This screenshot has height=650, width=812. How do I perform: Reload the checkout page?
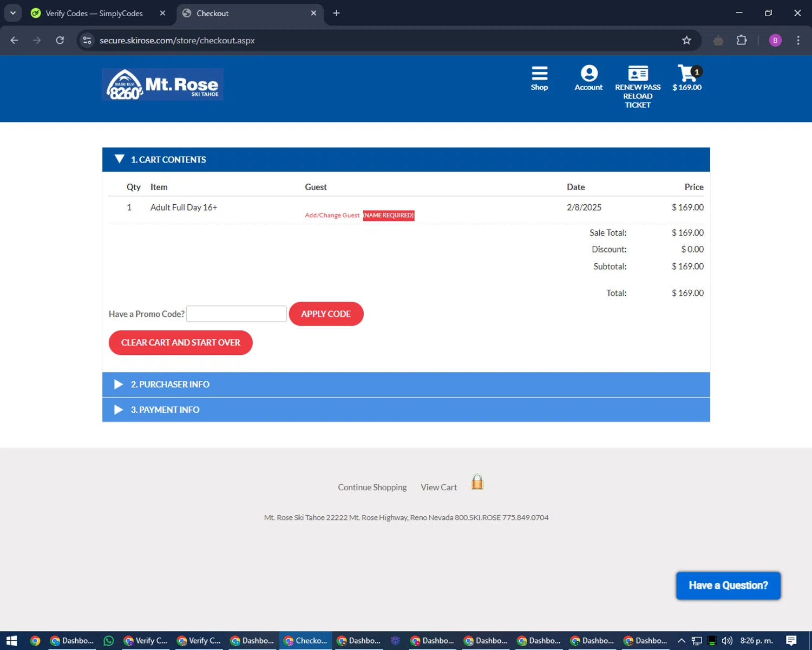click(x=60, y=40)
